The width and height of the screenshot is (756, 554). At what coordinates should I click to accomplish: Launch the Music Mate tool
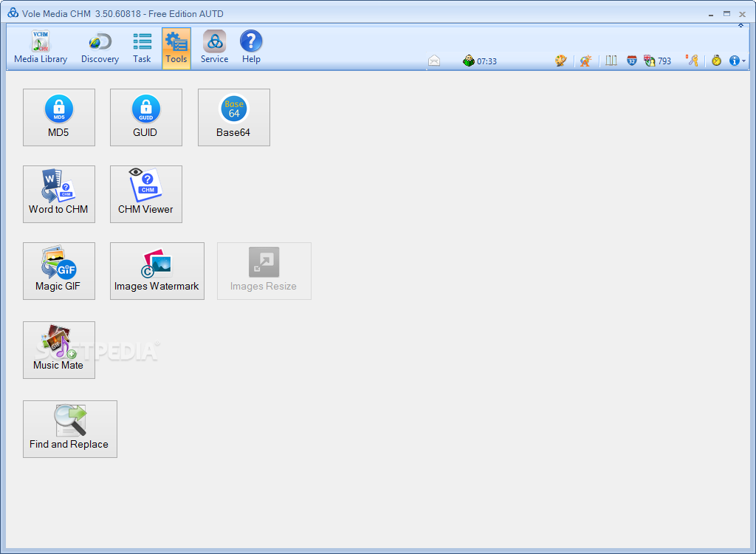[59, 350]
